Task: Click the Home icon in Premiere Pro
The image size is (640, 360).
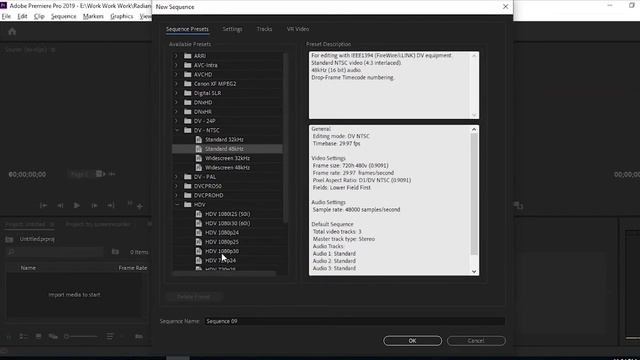Action: [x=12, y=31]
